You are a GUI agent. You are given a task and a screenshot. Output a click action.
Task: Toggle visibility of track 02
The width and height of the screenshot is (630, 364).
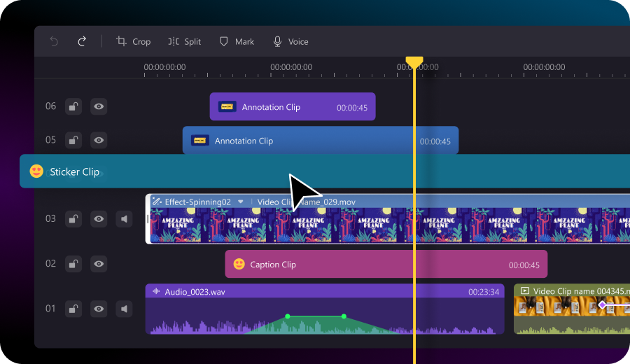pos(99,264)
